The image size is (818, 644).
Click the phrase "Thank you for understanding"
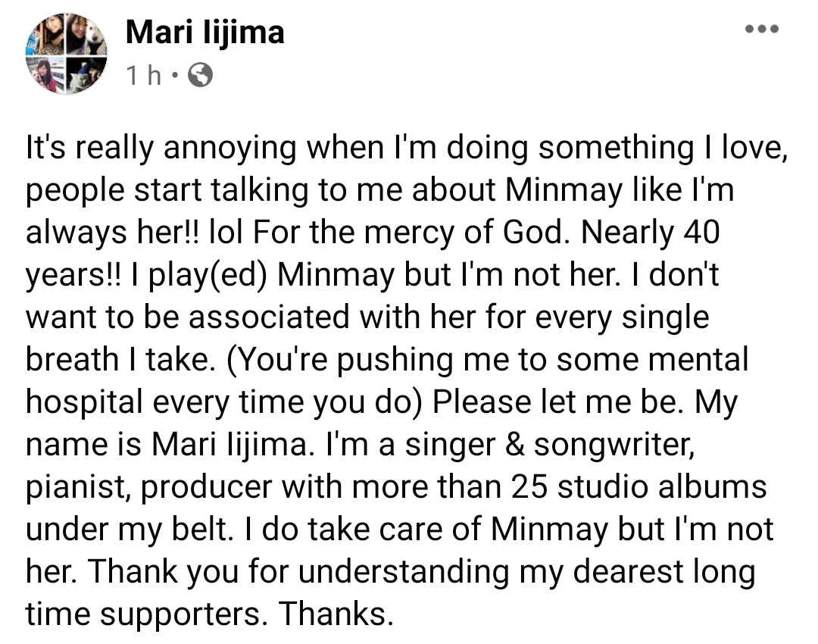coord(298,572)
